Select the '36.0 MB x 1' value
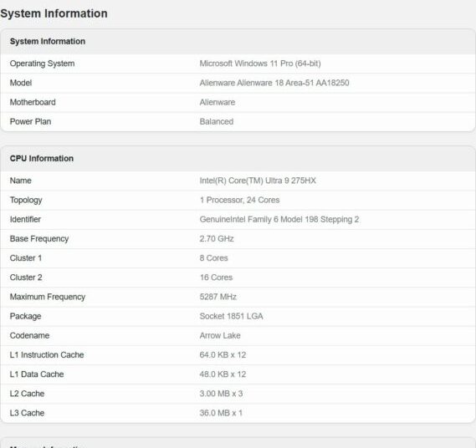Screen dimensions: 476x448 coord(221,413)
